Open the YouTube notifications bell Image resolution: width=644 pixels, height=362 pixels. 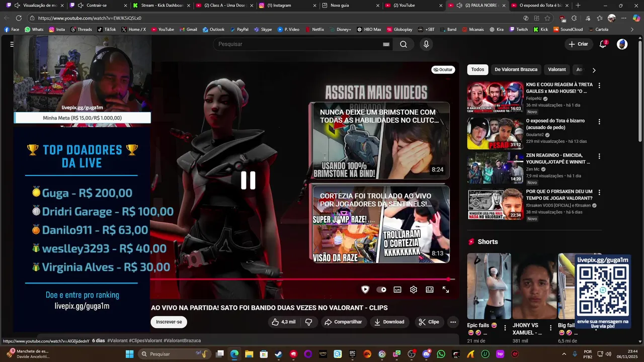click(603, 44)
